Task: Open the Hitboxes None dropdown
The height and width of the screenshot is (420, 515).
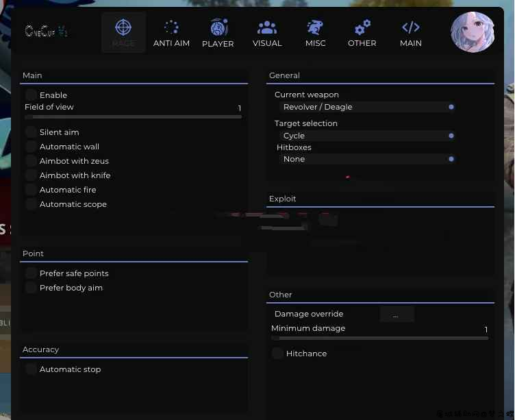Action: pyautogui.click(x=367, y=159)
